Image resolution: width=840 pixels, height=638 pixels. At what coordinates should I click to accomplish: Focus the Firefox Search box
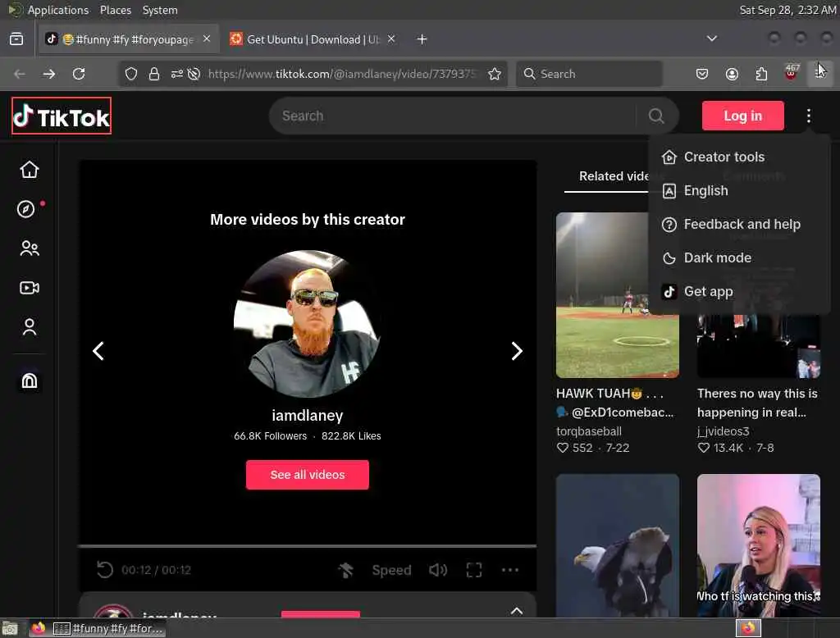(x=589, y=74)
